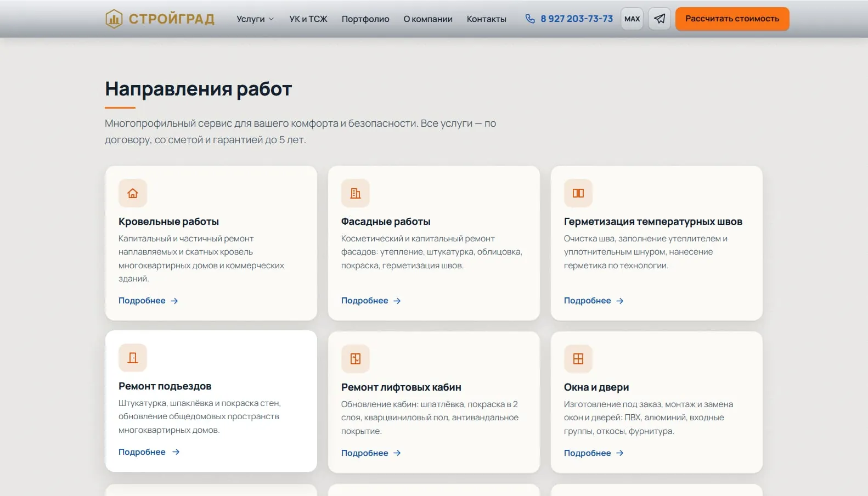Click the window icon for Окна и двери
This screenshot has height=496, width=868.
pyautogui.click(x=578, y=359)
